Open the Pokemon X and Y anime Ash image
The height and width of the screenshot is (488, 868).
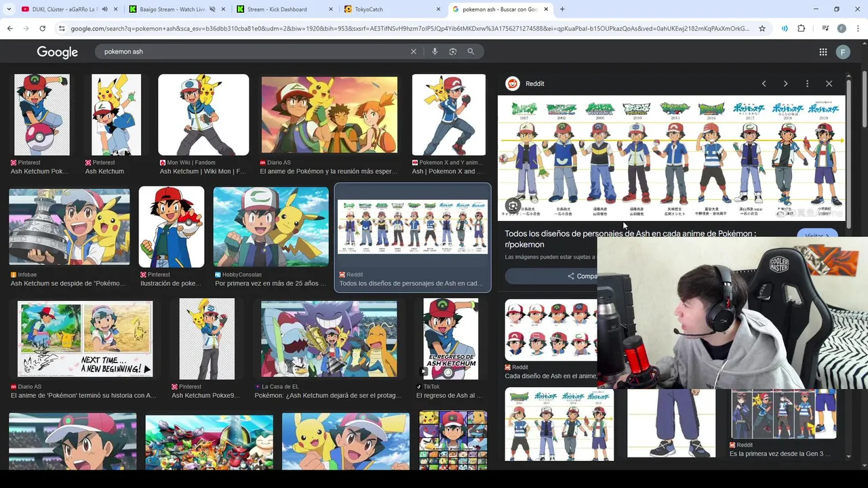[449, 115]
